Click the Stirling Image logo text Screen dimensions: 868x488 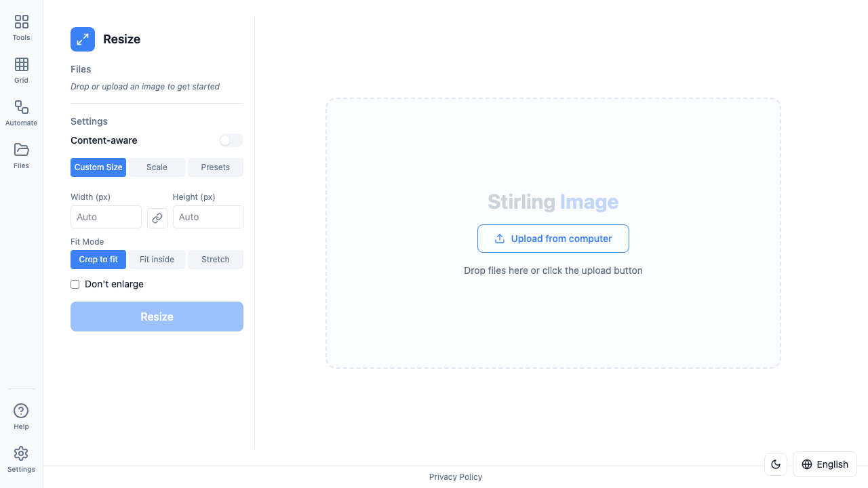[553, 202]
